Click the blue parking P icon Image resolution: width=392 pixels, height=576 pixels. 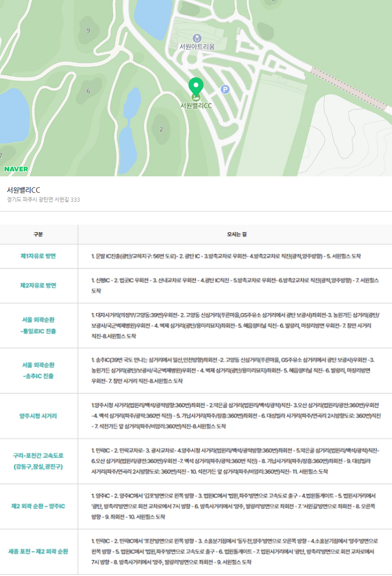[225, 89]
